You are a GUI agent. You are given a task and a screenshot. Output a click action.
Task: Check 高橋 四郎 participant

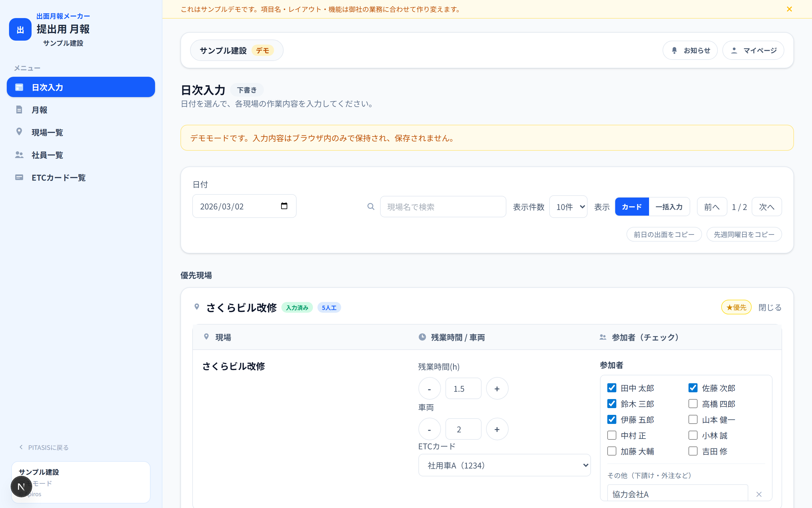[693, 404]
